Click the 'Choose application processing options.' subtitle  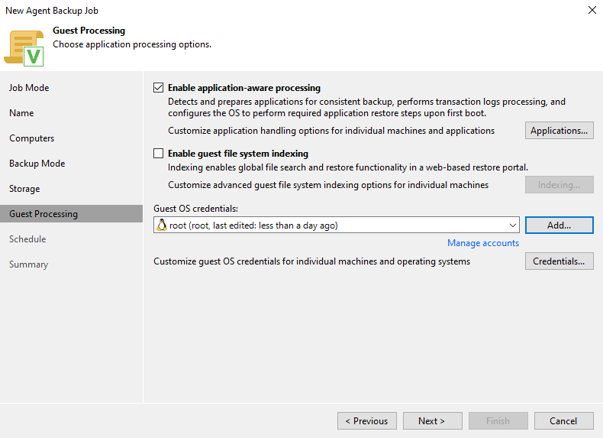point(132,44)
